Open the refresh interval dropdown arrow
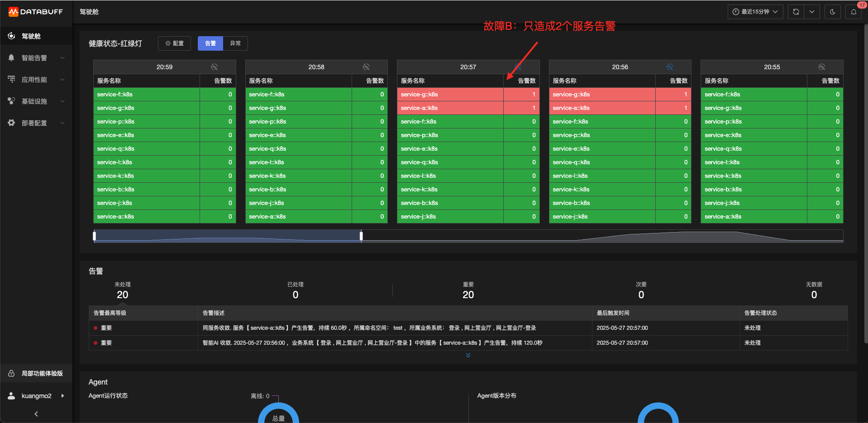 pos(812,12)
